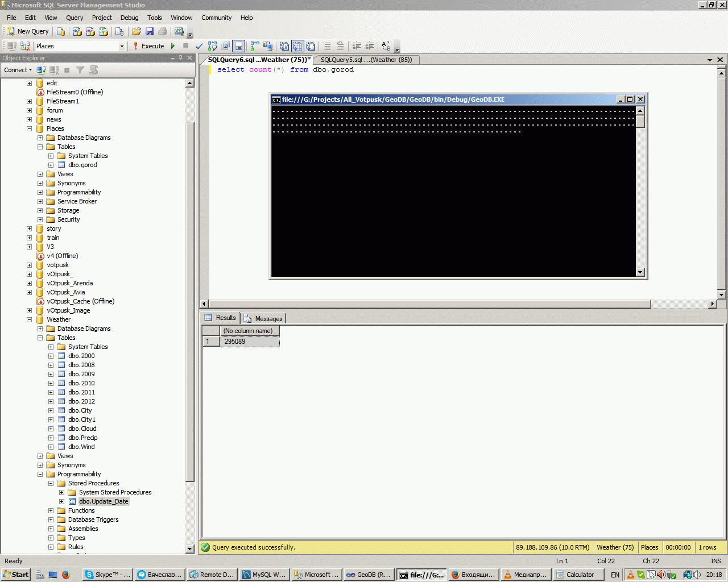The height and width of the screenshot is (582, 728).
Task: Save the query with the floppy disk icon
Action: (150, 31)
